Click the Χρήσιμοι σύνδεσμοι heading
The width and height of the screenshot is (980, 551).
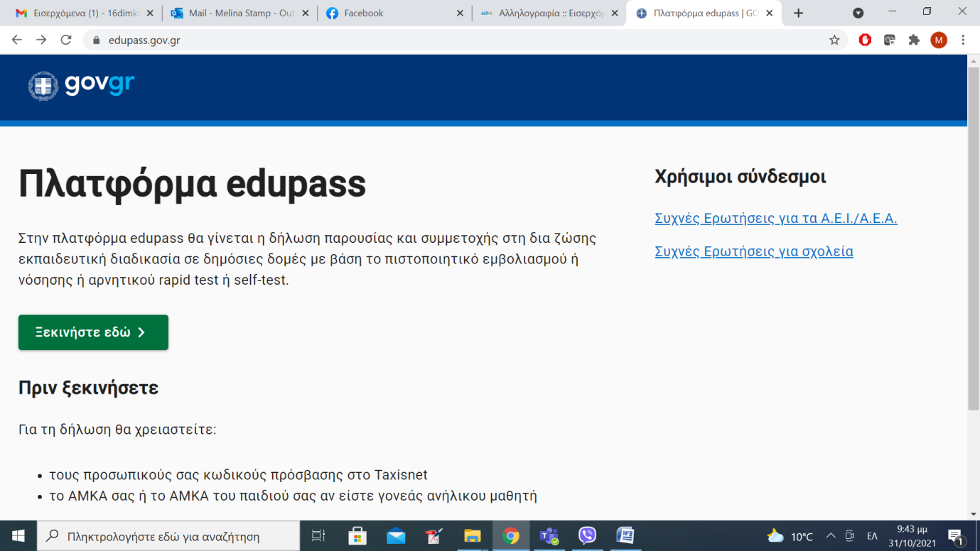point(740,177)
